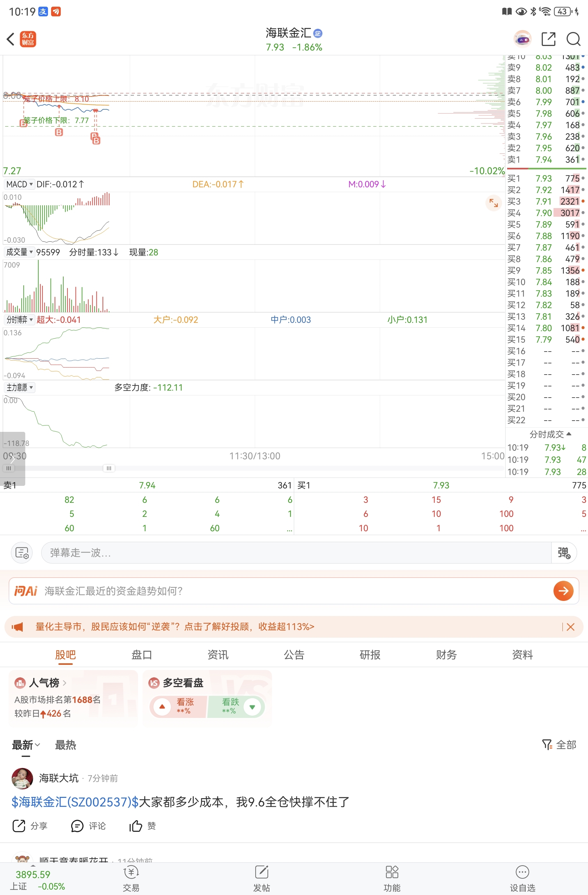The height and width of the screenshot is (895, 588).
Task: Switch to the 资讯 tab
Action: [x=218, y=655]
